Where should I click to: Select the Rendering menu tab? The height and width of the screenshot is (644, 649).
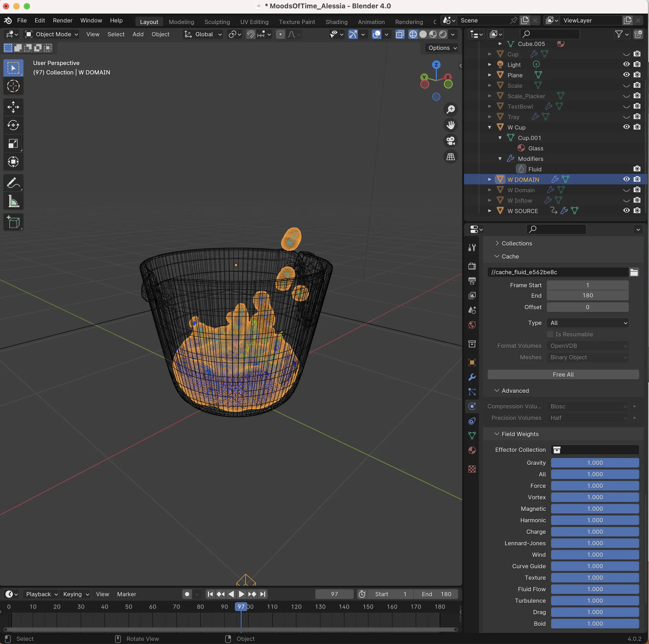(408, 22)
